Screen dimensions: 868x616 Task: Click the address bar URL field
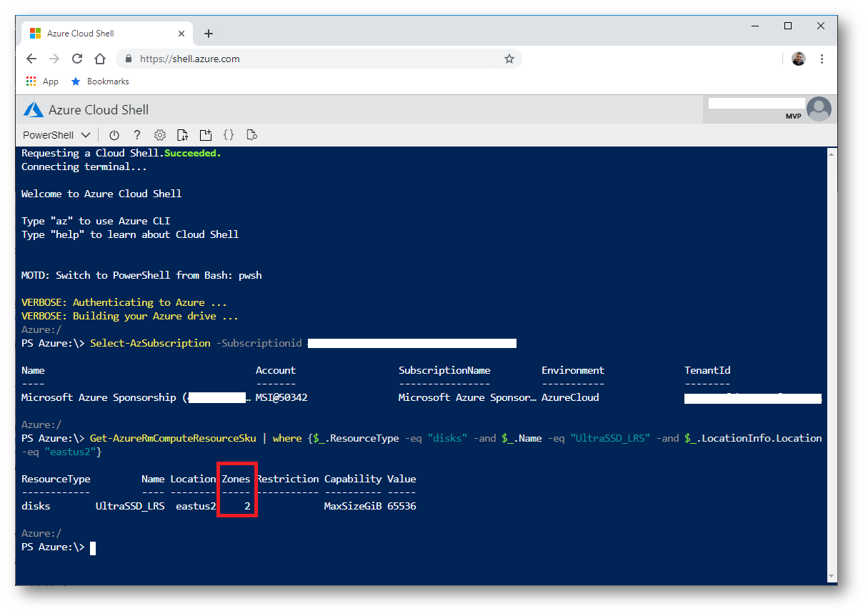pyautogui.click(x=319, y=59)
